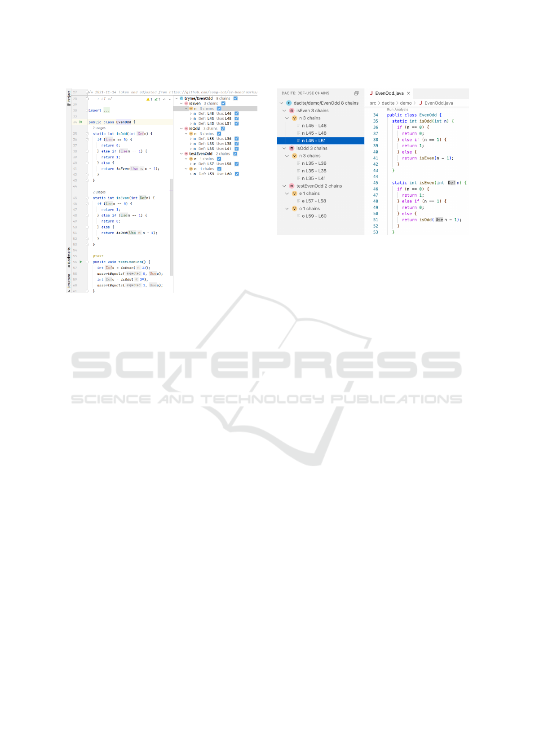The height and width of the screenshot is (756, 535).
Task: Close the EvenOdd.java editor tab
Action: click(408, 93)
